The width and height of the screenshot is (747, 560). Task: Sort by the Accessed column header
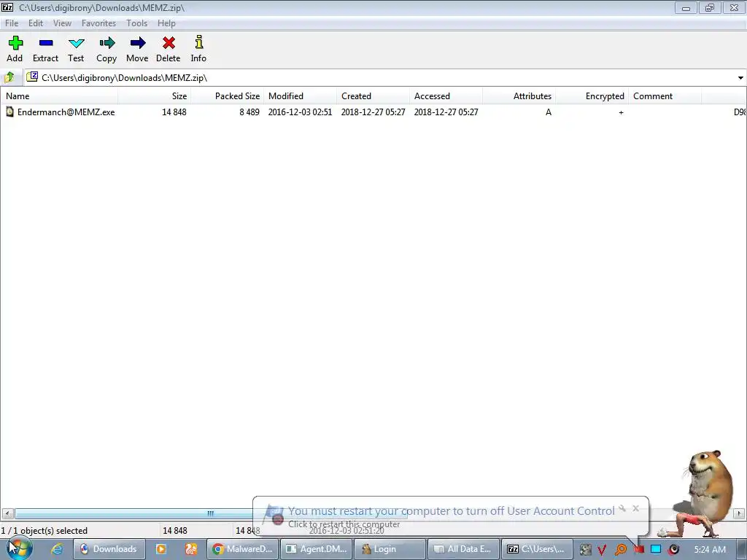446,96
